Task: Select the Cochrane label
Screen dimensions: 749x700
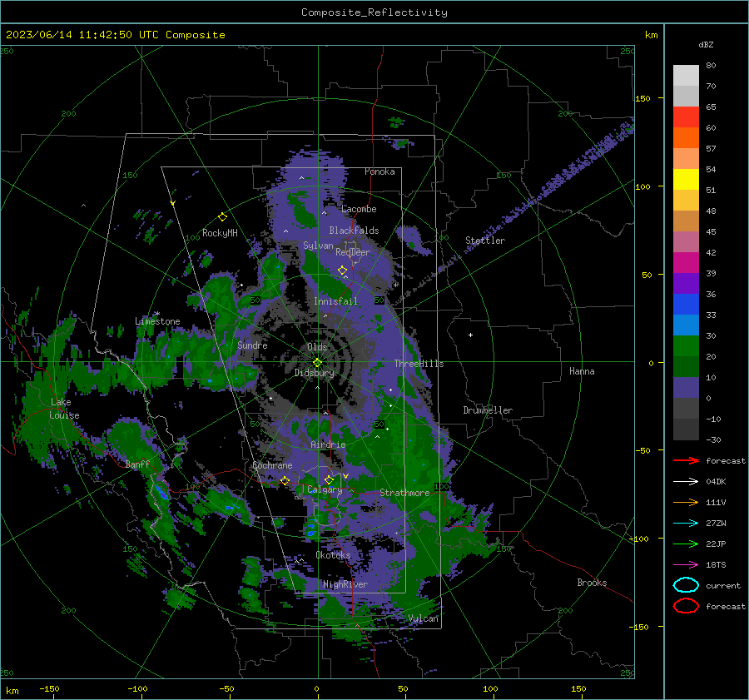Action: coord(272,465)
